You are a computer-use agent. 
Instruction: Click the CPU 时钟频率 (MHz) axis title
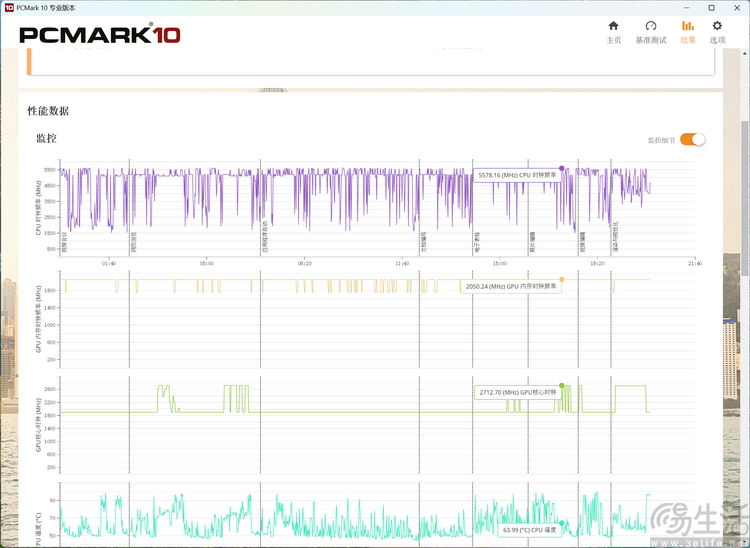click(38, 208)
